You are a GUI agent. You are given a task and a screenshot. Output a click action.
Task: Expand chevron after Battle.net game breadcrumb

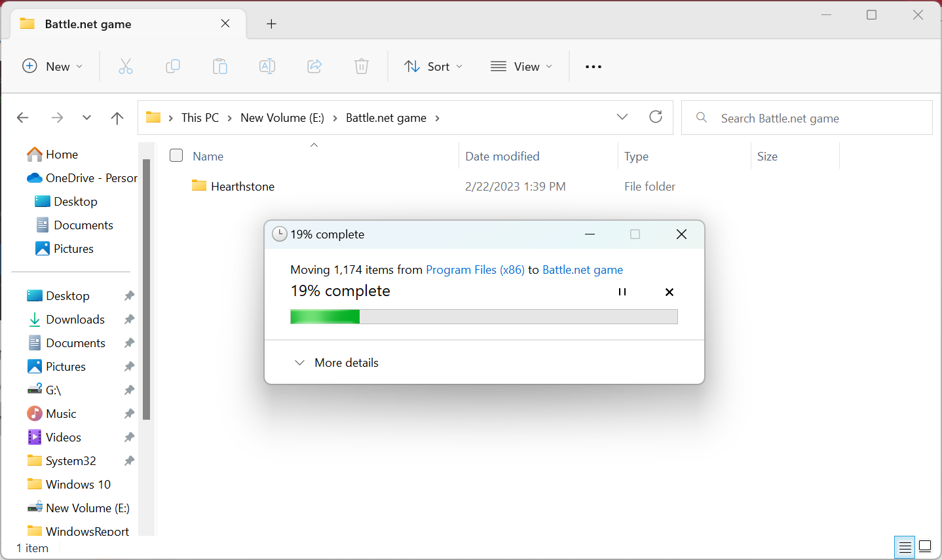coord(437,118)
